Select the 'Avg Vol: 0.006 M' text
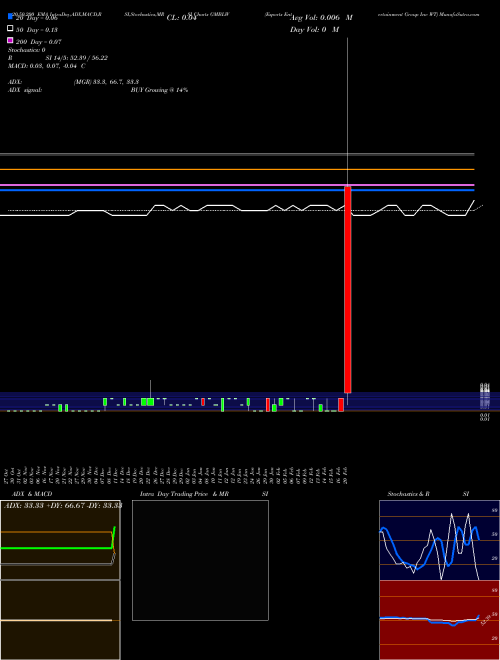Viewport: 500px width, 660px height. point(321,18)
